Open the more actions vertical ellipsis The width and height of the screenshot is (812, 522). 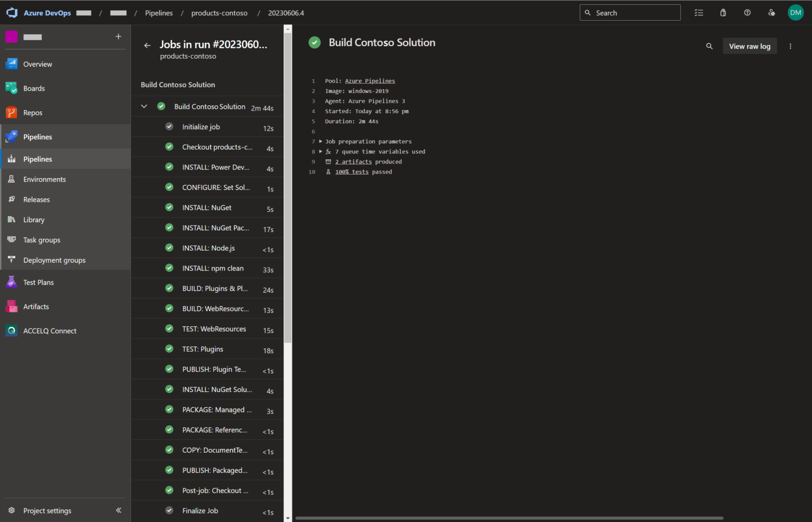click(790, 47)
